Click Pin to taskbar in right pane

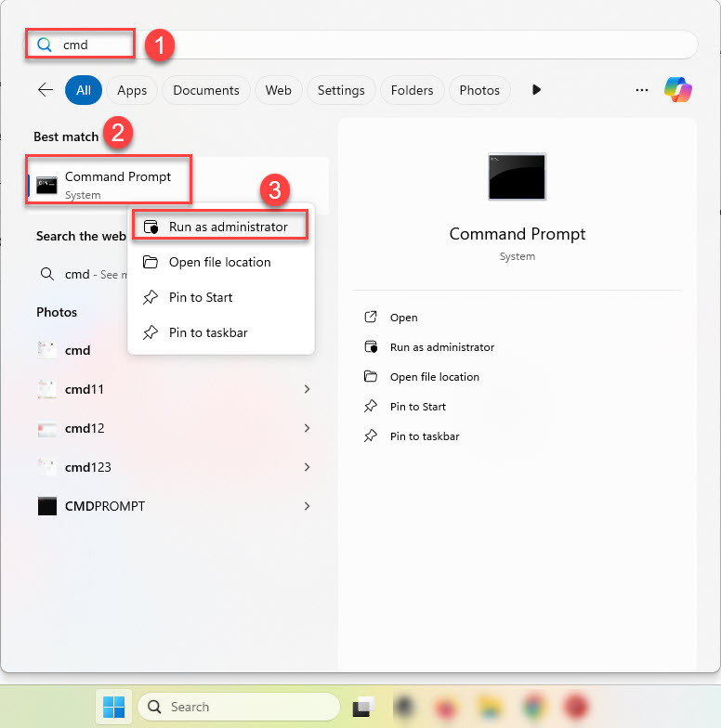(424, 436)
